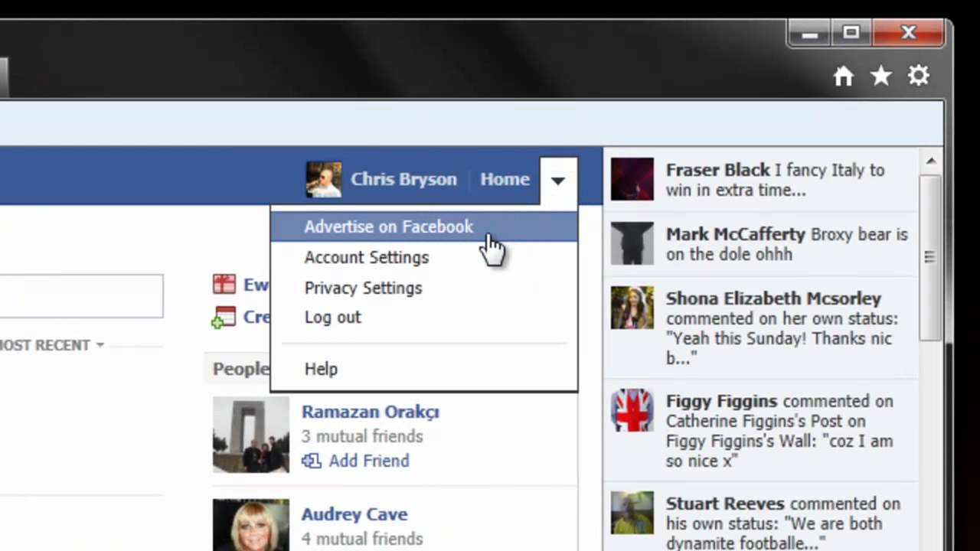
Task: Choose Log out in the menu
Action: point(333,317)
